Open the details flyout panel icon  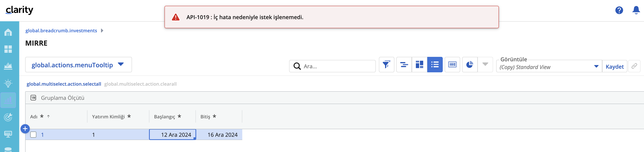point(452,65)
